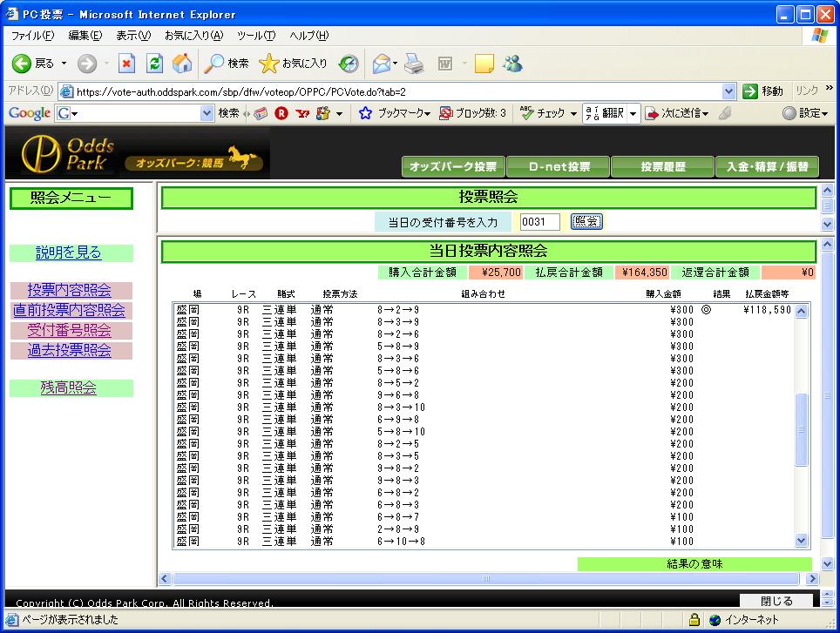Click the ¥118,590 payout value
This screenshot has height=633, width=840.
(x=767, y=310)
